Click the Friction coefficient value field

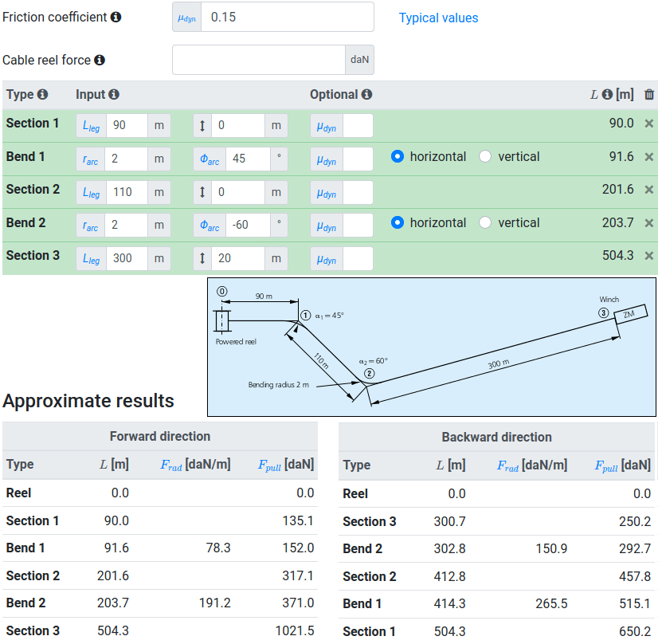pos(287,17)
